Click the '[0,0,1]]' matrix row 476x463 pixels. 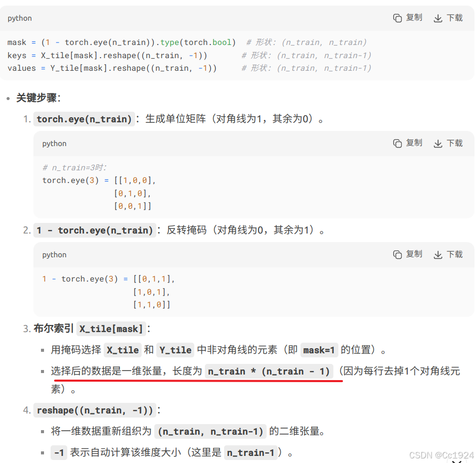[x=133, y=206]
